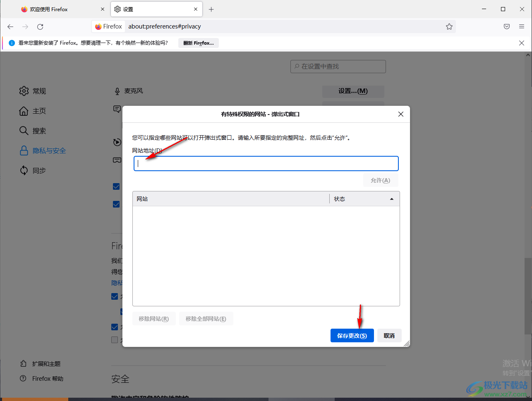This screenshot has height=401, width=532.
Task: Click the info icon in notification bar
Action: click(x=12, y=43)
